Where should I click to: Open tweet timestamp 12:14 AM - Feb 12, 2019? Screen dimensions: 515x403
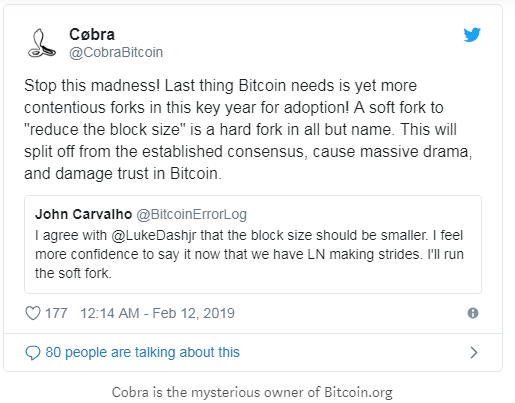coord(157,313)
